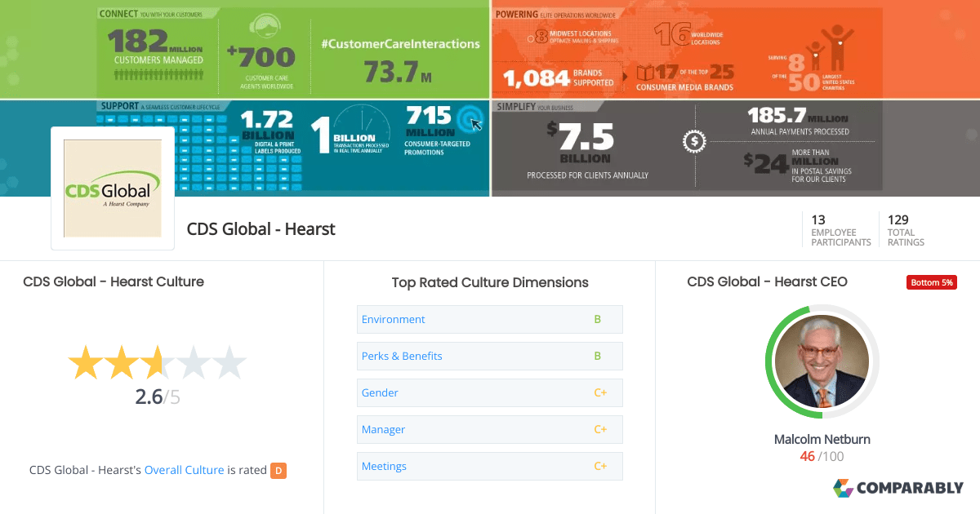Click the dollar gear icon in banner
Viewport: 980px width, 514px height.
[694, 141]
